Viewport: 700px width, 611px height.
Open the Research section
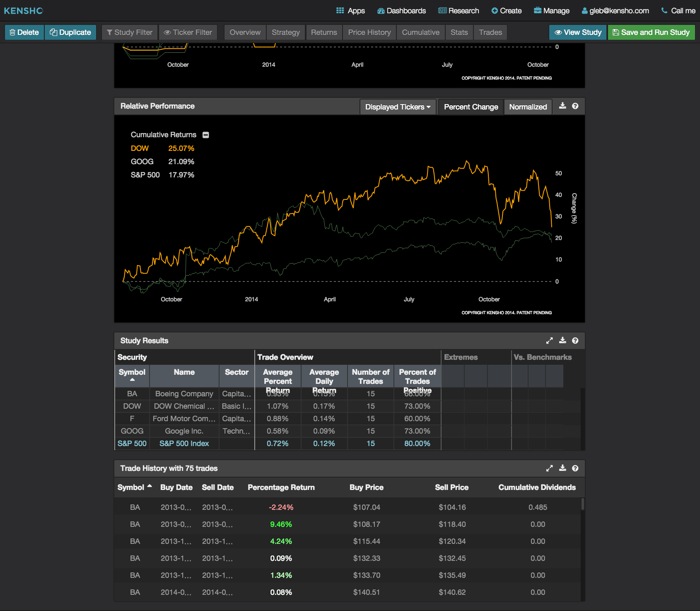459,11
